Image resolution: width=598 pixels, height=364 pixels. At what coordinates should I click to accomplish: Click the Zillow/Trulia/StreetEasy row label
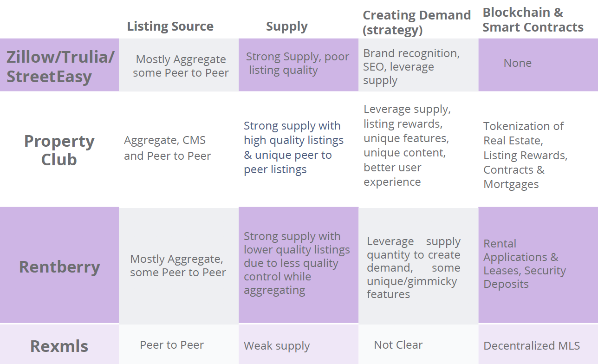60,66
